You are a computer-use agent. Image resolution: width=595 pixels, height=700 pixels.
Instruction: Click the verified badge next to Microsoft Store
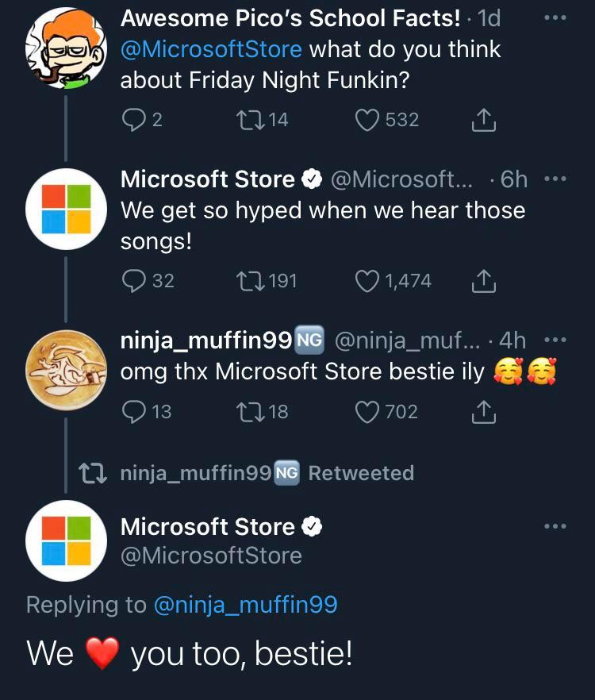pos(310,179)
